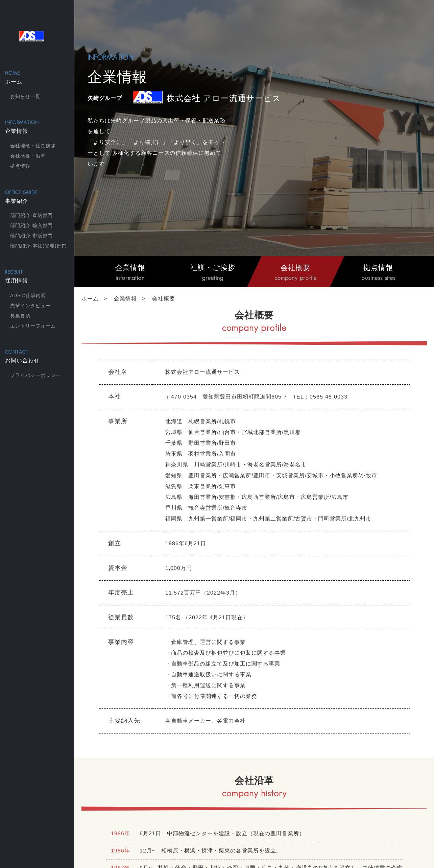Open 部門紹介-直納部門 link

[31, 216]
